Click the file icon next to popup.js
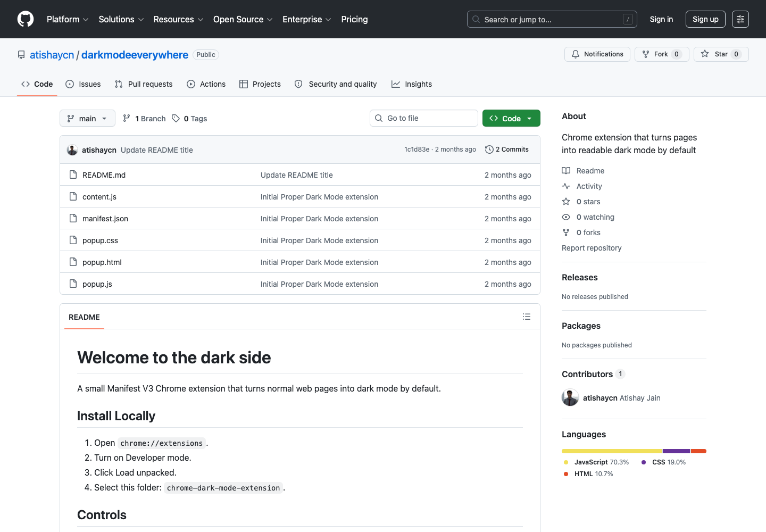 73,284
